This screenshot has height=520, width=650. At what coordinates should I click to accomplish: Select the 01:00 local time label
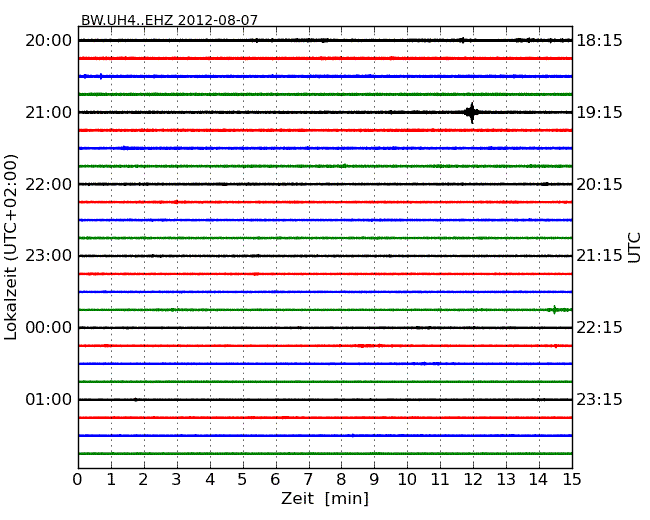48,400
